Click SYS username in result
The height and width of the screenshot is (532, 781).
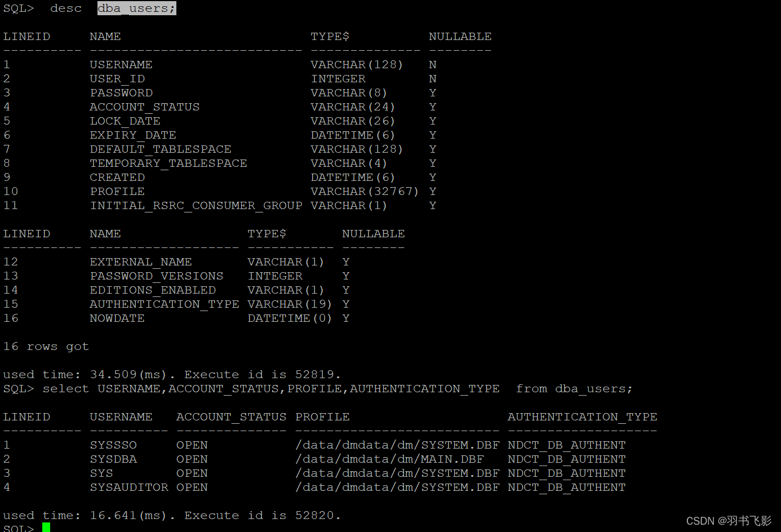click(101, 473)
